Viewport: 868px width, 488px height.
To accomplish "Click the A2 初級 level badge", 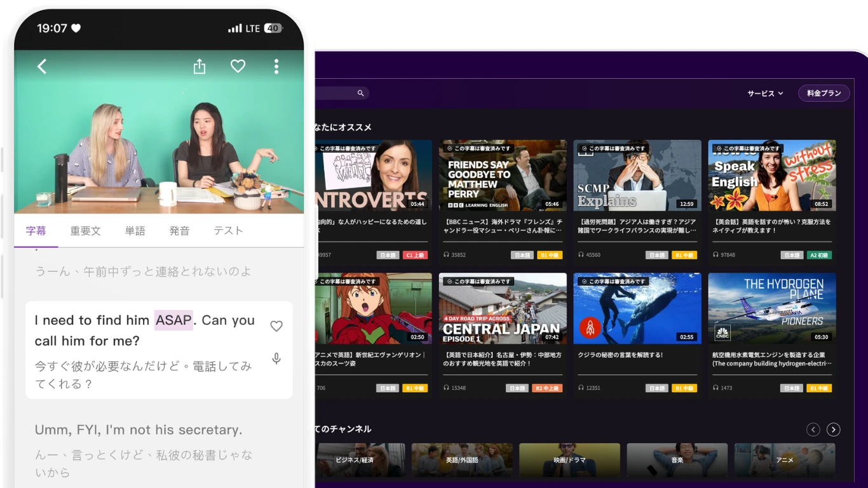I will (x=819, y=255).
